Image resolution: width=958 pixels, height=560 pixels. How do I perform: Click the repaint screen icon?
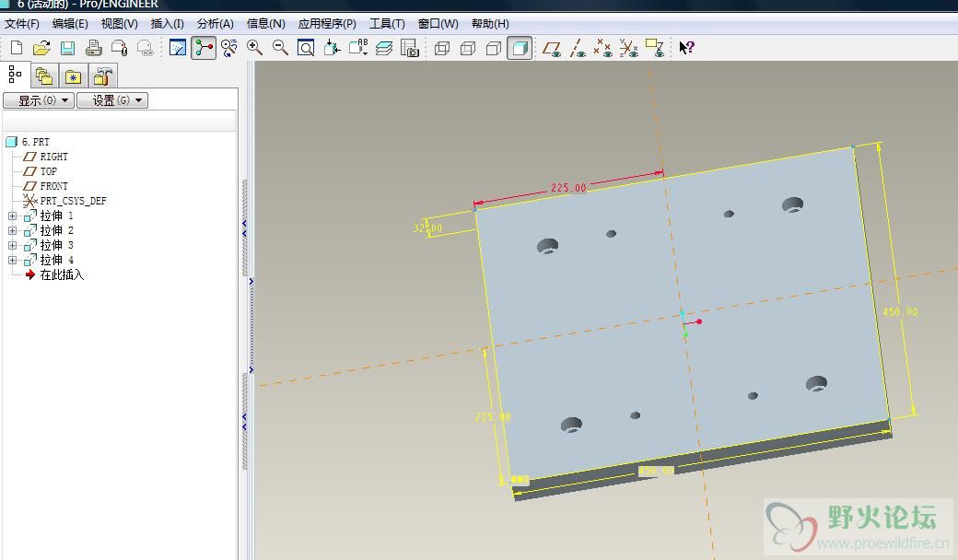click(178, 48)
